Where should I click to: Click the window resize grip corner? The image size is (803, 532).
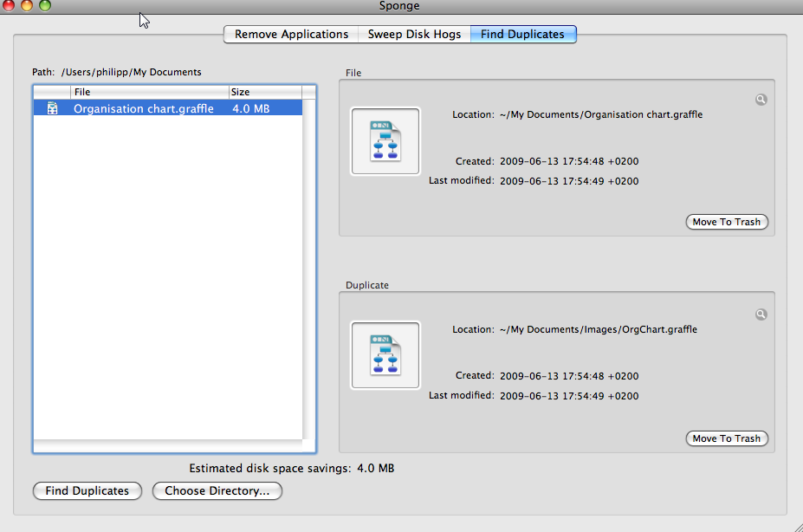tap(797, 526)
